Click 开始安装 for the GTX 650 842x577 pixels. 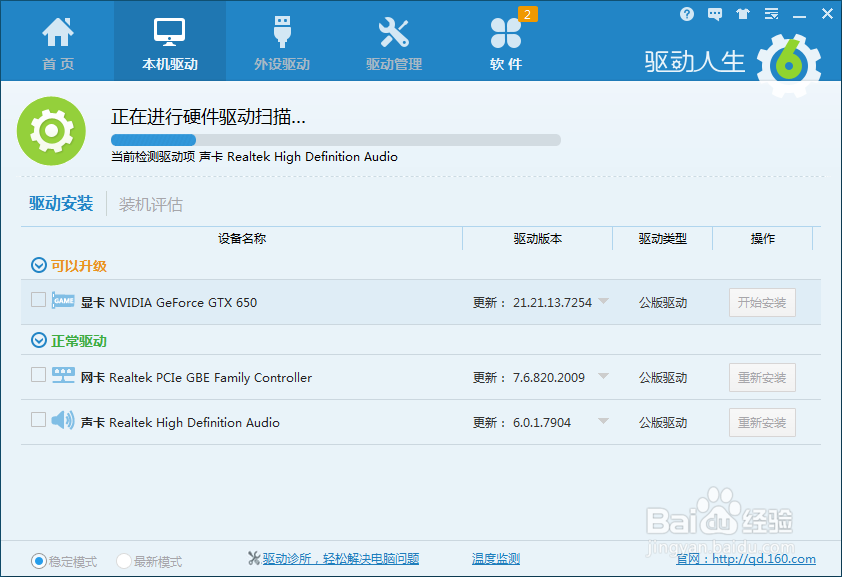tap(762, 302)
